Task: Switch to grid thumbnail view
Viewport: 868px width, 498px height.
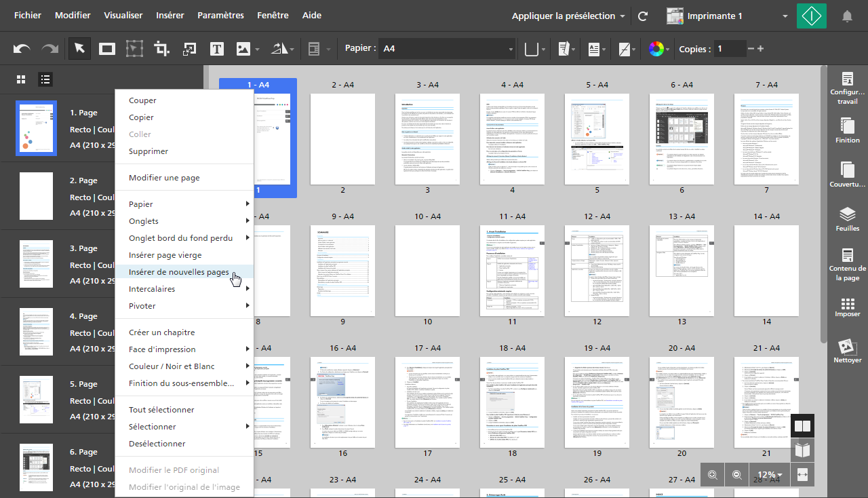Action: pos(21,79)
